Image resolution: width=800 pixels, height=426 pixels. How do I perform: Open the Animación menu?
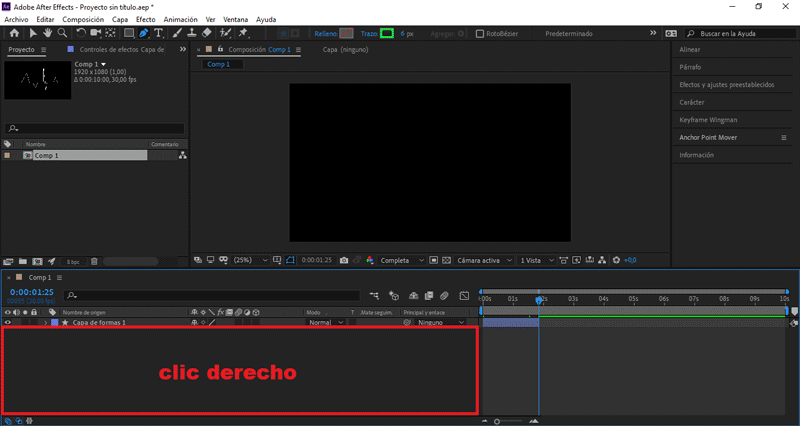pyautogui.click(x=181, y=19)
